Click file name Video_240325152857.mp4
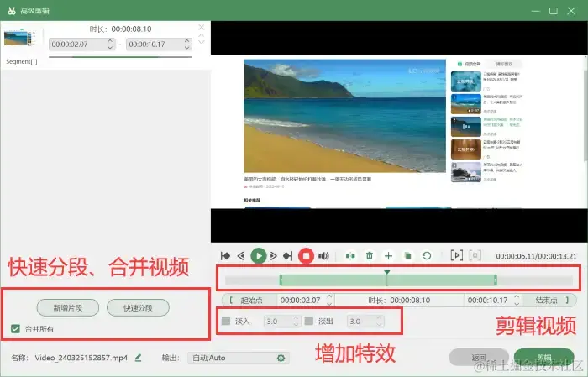Image resolution: width=588 pixels, height=377 pixels. pos(81,358)
